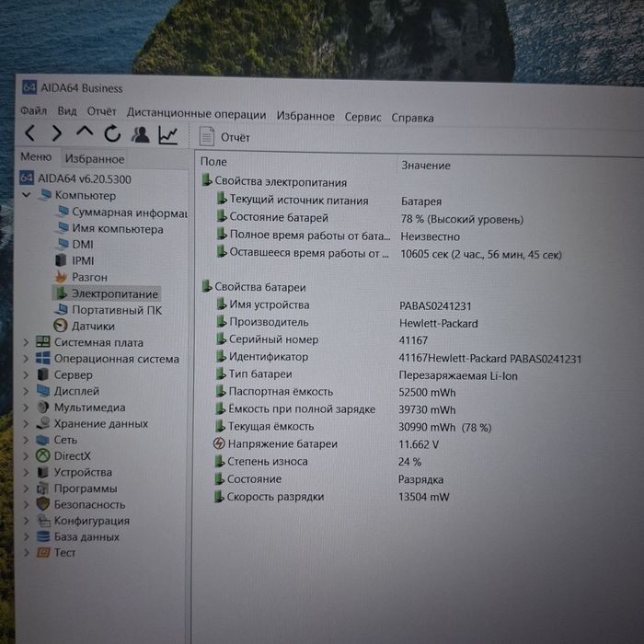Click the Безопасность shield icon

click(x=42, y=504)
